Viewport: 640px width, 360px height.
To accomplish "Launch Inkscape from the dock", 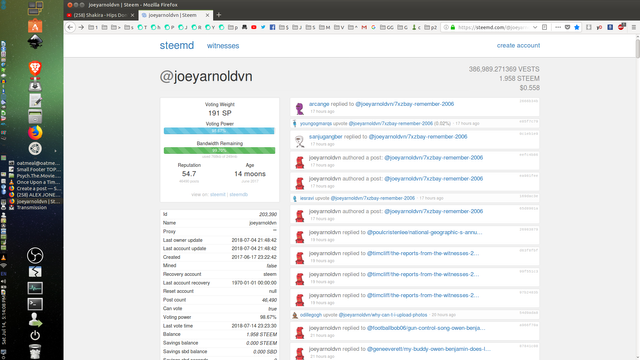I will coord(35,42).
